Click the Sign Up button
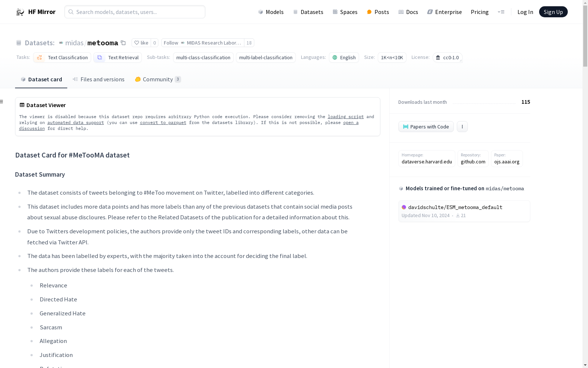The width and height of the screenshot is (588, 368). coord(553,12)
